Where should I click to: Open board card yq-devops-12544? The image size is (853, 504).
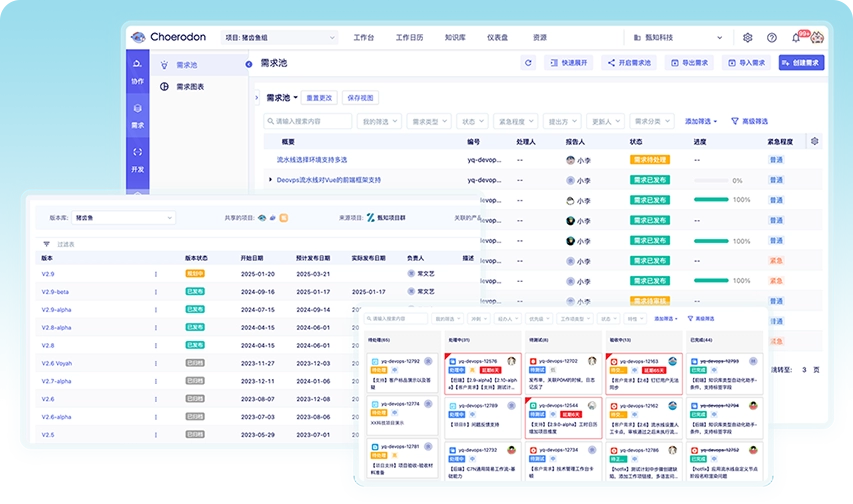[x=563, y=417]
